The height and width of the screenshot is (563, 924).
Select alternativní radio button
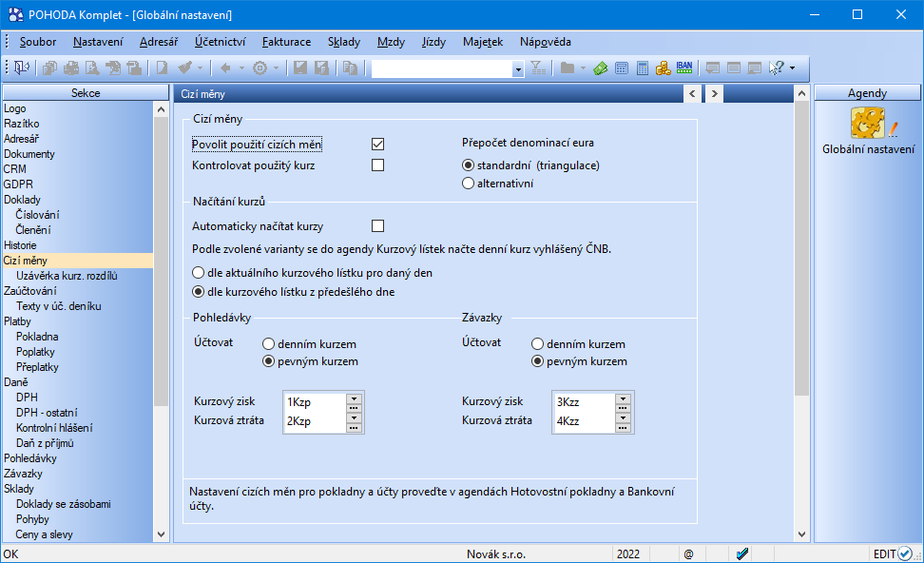tap(468, 184)
